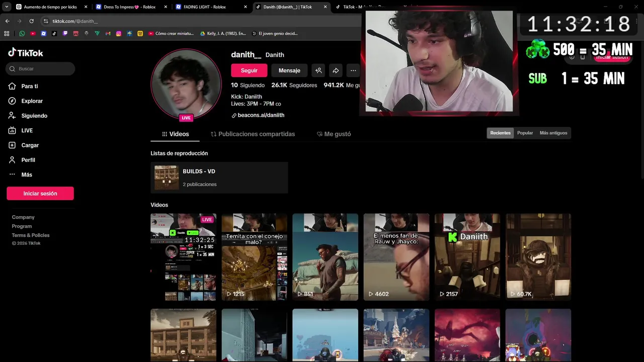This screenshot has width=644, height=362.
Task: Open the TikTok bookmark icon
Action: tap(54, 34)
